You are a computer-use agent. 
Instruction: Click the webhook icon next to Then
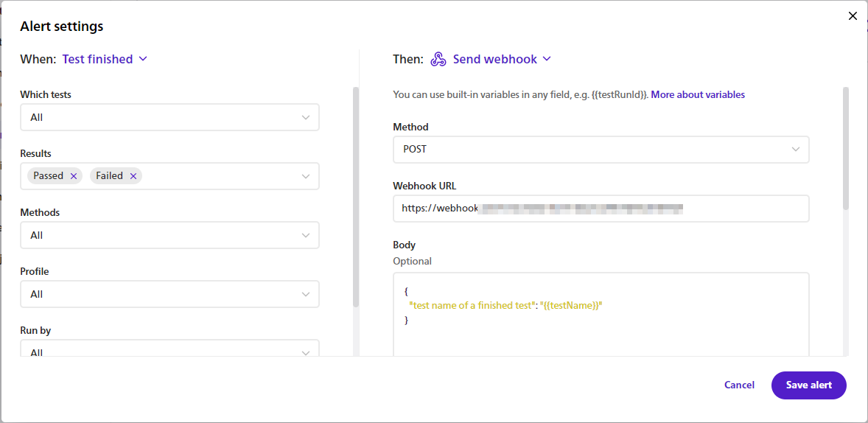[438, 60]
